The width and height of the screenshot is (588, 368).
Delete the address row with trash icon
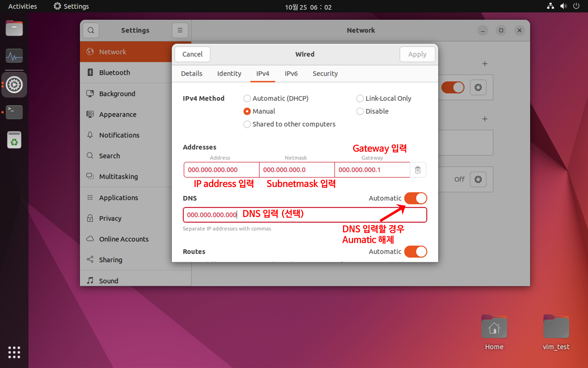418,170
